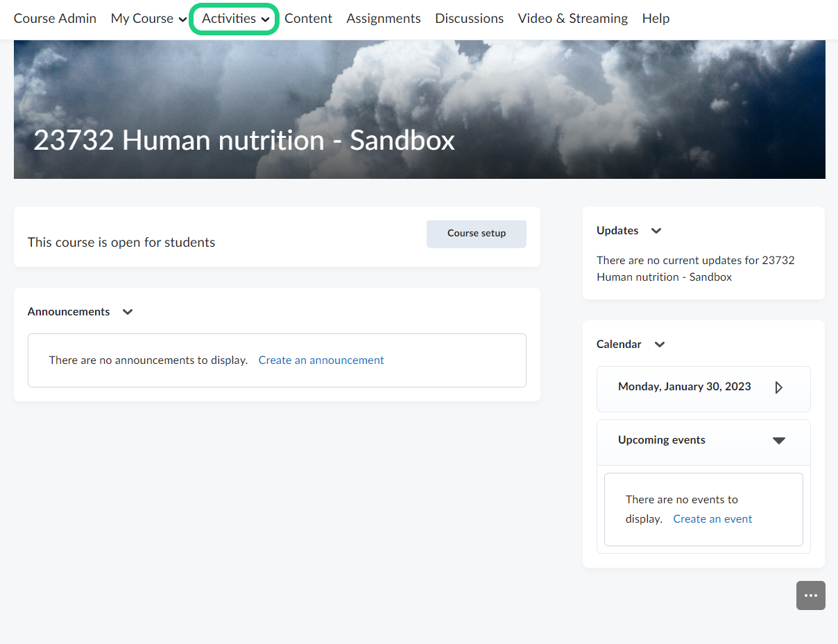Open the Activities dropdown menu
The height and width of the screenshot is (644, 838).
[x=234, y=19]
